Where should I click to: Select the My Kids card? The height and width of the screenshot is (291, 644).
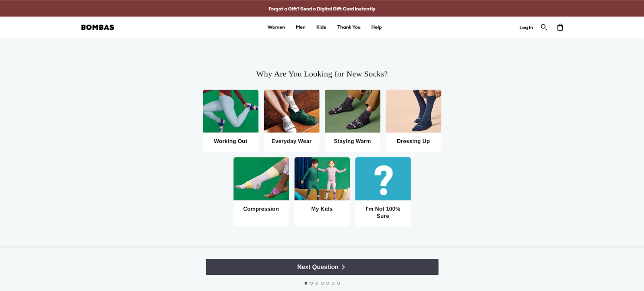pyautogui.click(x=322, y=192)
